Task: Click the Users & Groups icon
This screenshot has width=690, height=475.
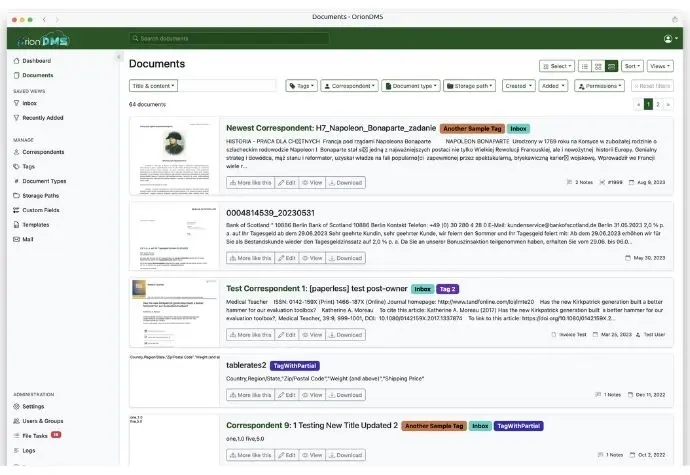Action: coord(16,421)
